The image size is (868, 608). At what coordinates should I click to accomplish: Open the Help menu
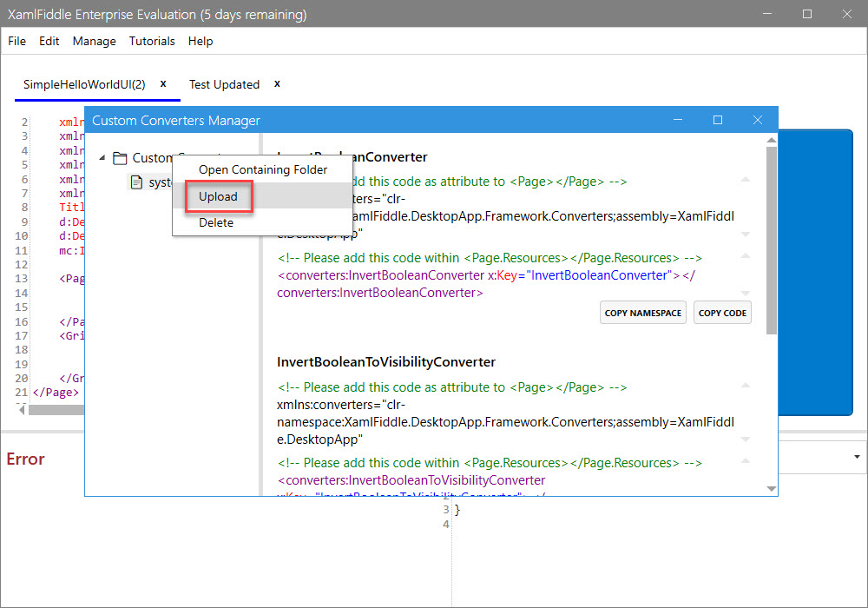[201, 41]
